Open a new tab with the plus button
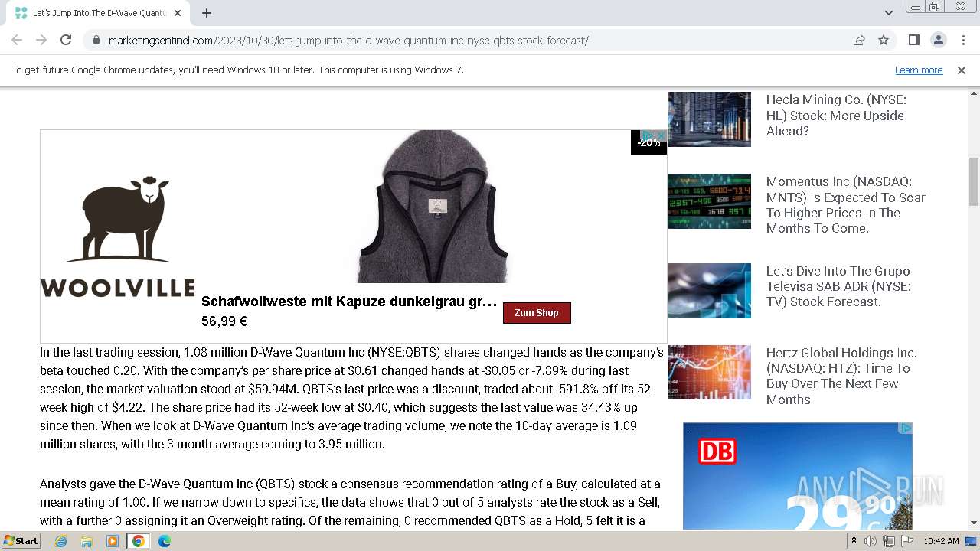 tap(207, 13)
